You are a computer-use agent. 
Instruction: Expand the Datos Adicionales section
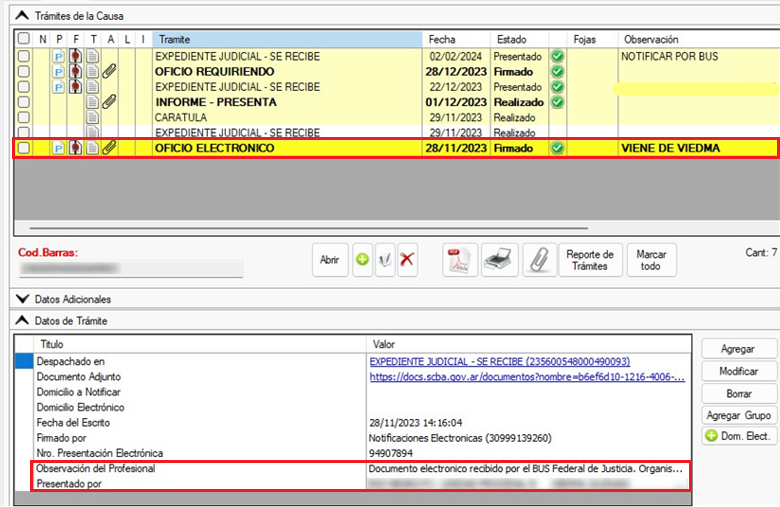coord(23,298)
